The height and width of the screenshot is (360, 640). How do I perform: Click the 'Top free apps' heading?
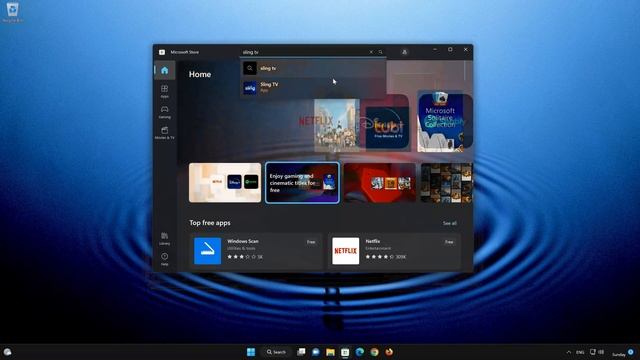(x=210, y=223)
